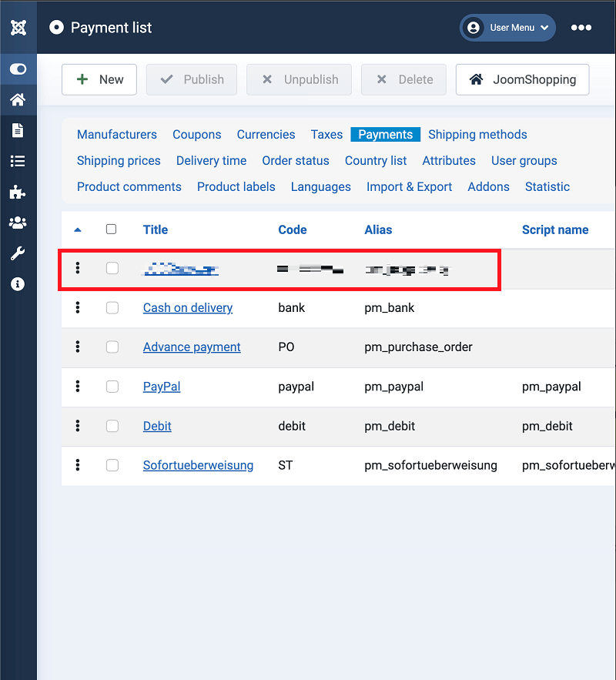Collapse the sidebar using the toggle icon

pos(18,69)
